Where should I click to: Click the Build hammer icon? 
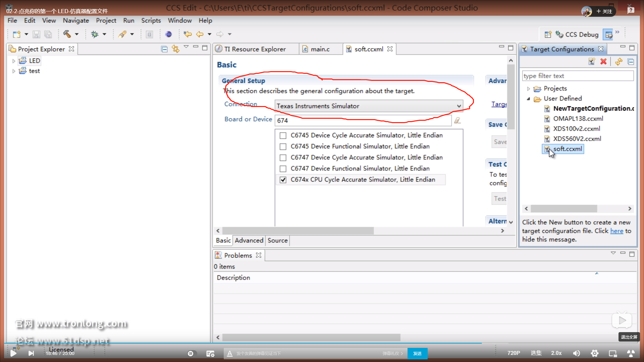click(x=67, y=34)
